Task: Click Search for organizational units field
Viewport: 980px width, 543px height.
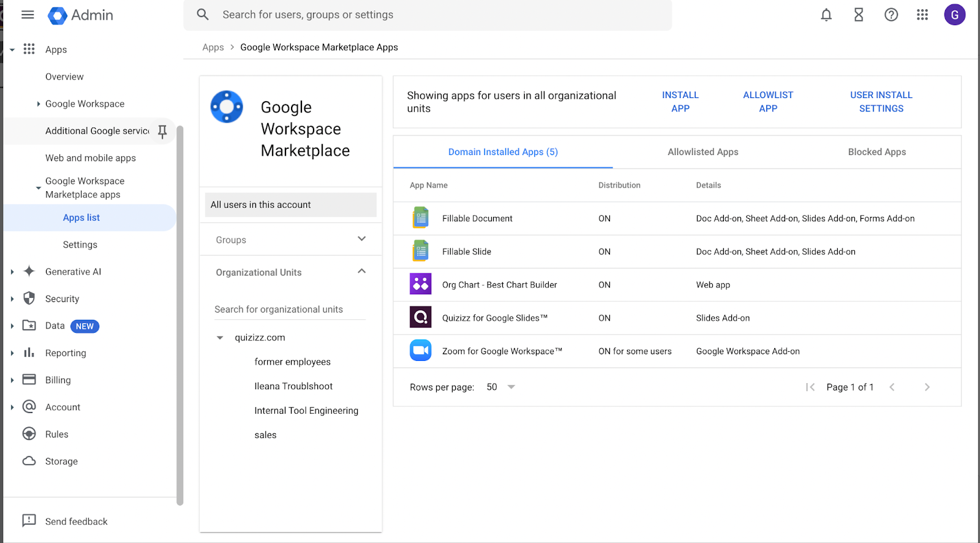Action: [290, 309]
